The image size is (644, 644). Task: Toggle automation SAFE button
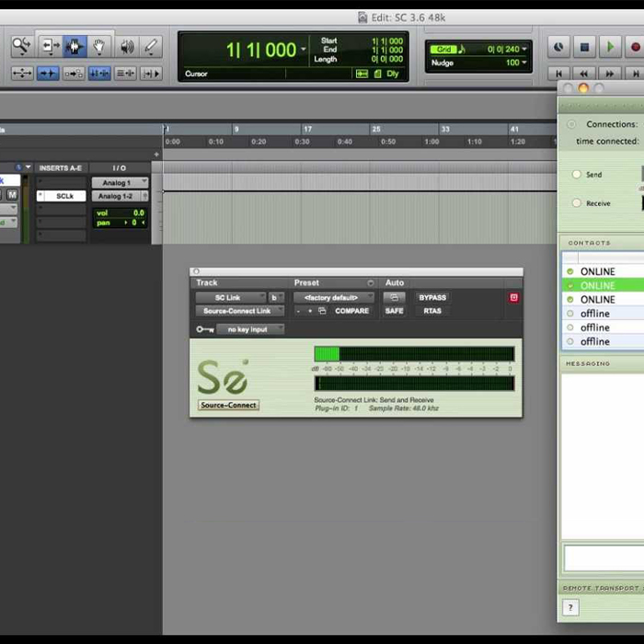click(395, 311)
